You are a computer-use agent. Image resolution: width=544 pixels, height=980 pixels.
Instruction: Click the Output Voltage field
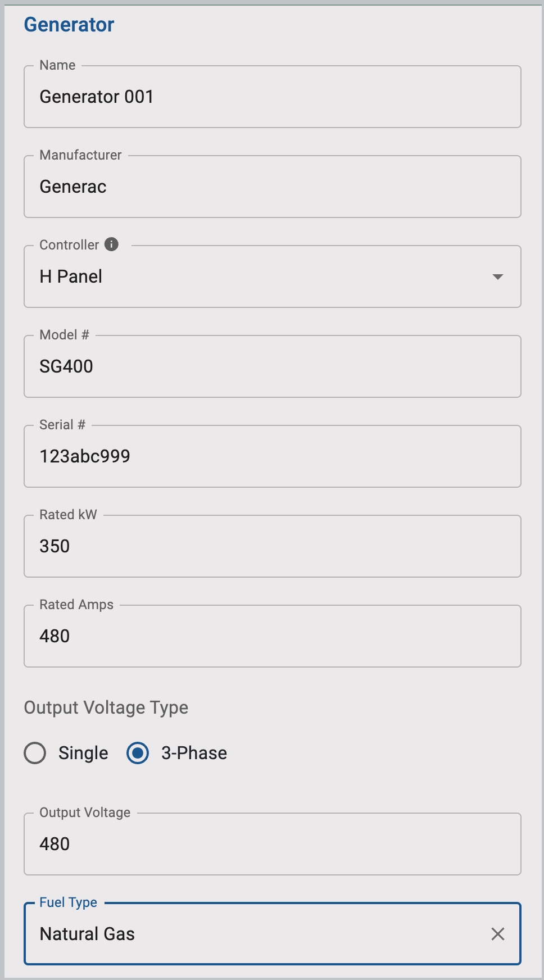(272, 844)
